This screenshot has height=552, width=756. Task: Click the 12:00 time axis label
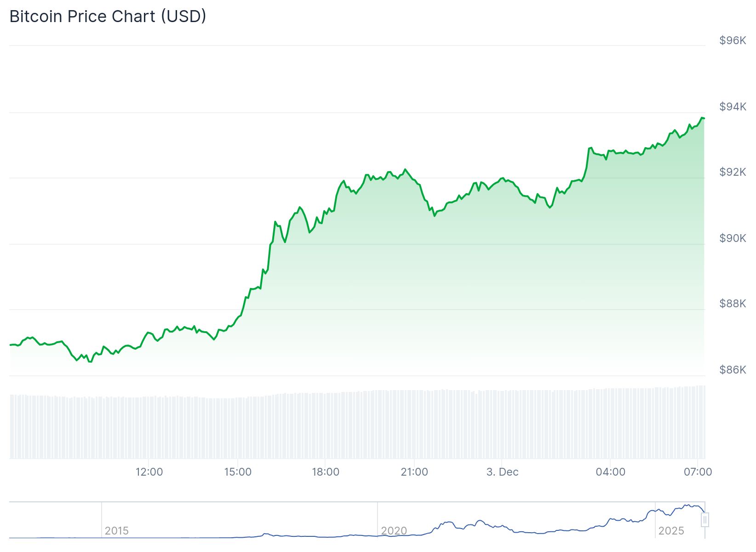coord(149,472)
